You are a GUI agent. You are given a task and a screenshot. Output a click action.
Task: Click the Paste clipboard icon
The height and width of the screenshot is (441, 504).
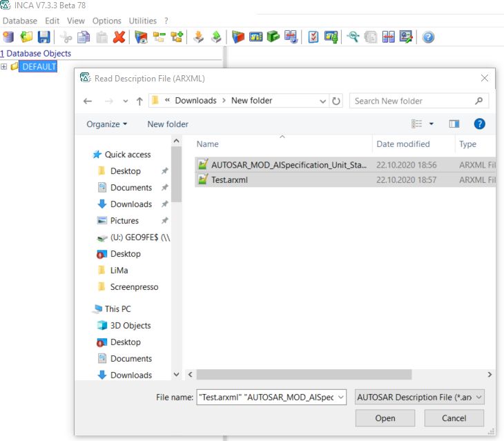101,37
